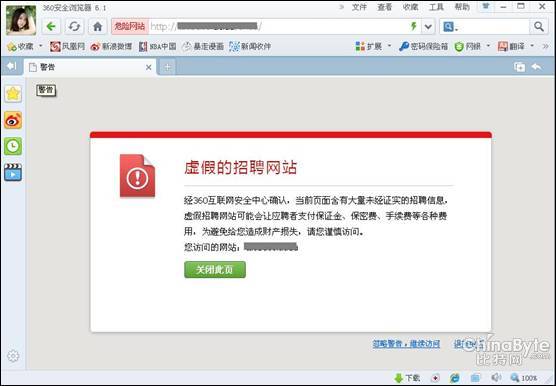
Task: Click the red warning document icon
Action: (137, 175)
